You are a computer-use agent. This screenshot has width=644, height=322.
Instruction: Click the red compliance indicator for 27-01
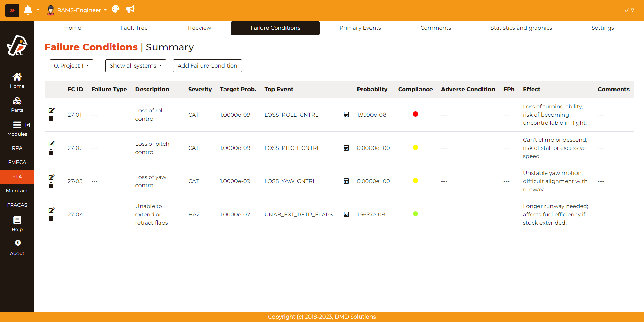tap(415, 114)
